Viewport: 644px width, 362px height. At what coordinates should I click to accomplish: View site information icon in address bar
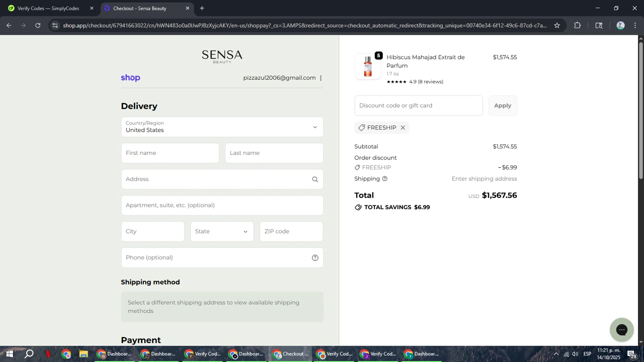tap(55, 25)
